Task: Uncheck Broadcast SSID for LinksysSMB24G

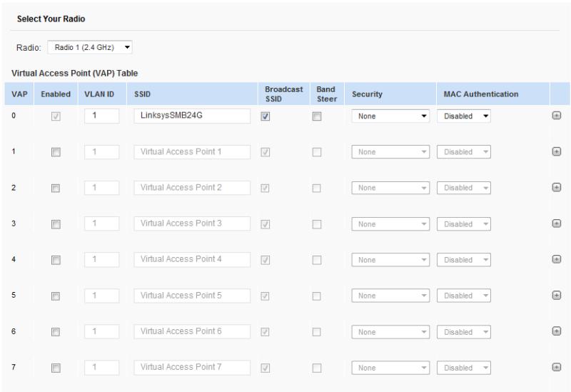Action: (x=265, y=116)
